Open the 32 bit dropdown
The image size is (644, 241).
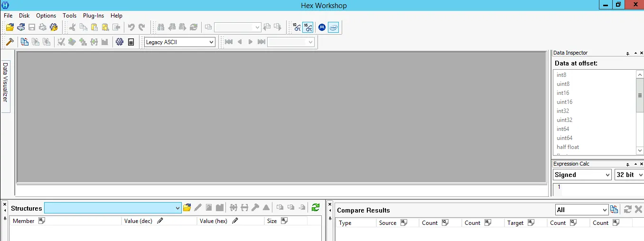click(x=629, y=175)
